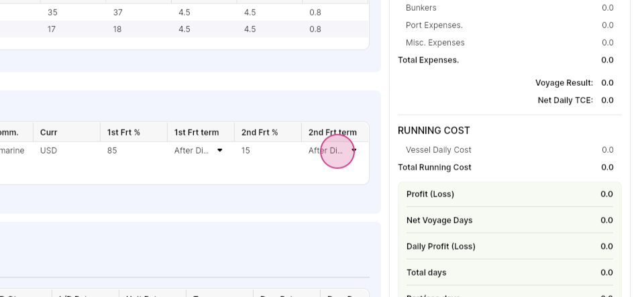Viewport: 644px width, 297px height.
Task: Click the Total Running Cost value 0.0
Action: click(x=608, y=167)
